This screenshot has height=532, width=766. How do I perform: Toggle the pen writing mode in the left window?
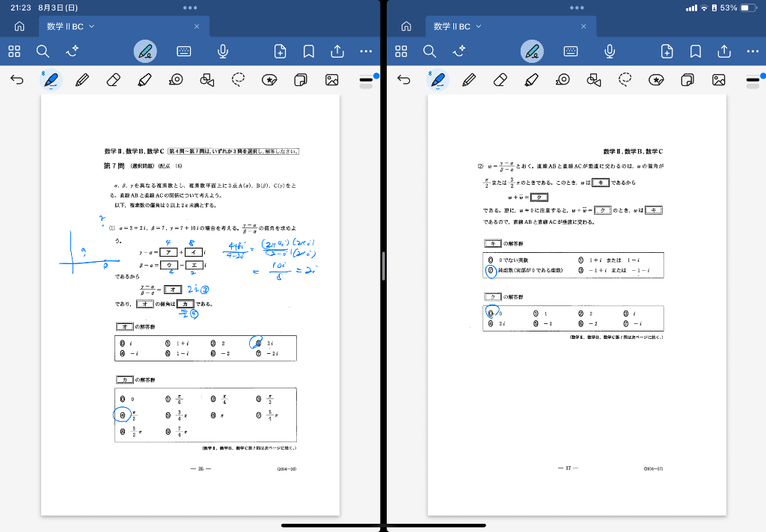[146, 52]
